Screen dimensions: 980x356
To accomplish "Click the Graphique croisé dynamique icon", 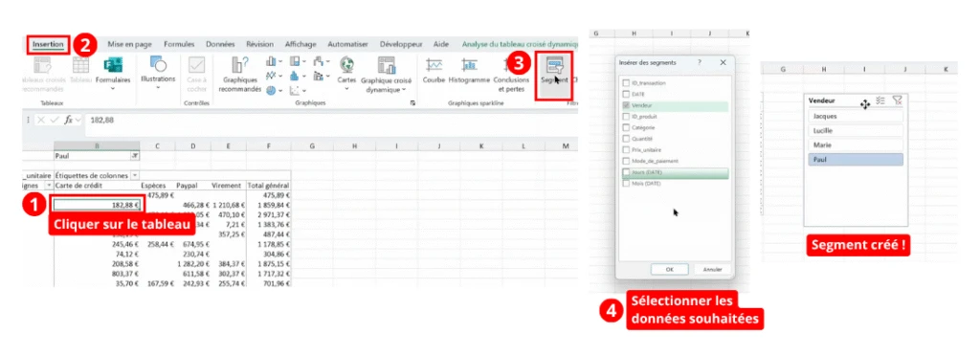I will tap(387, 65).
